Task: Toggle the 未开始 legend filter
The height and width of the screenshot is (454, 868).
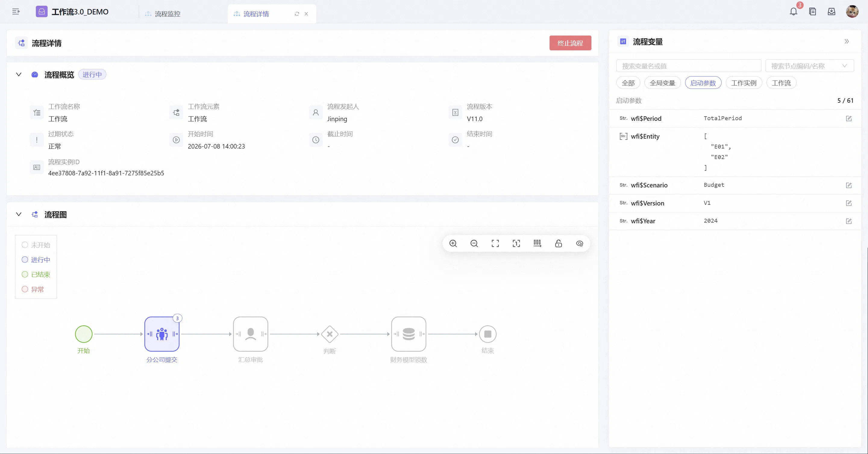Action: pyautogui.click(x=36, y=245)
